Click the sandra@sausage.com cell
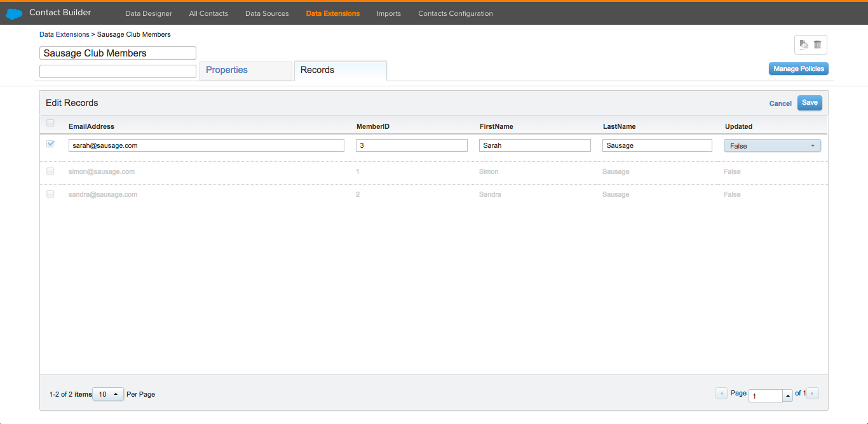This screenshot has height=424, width=868. (x=103, y=194)
